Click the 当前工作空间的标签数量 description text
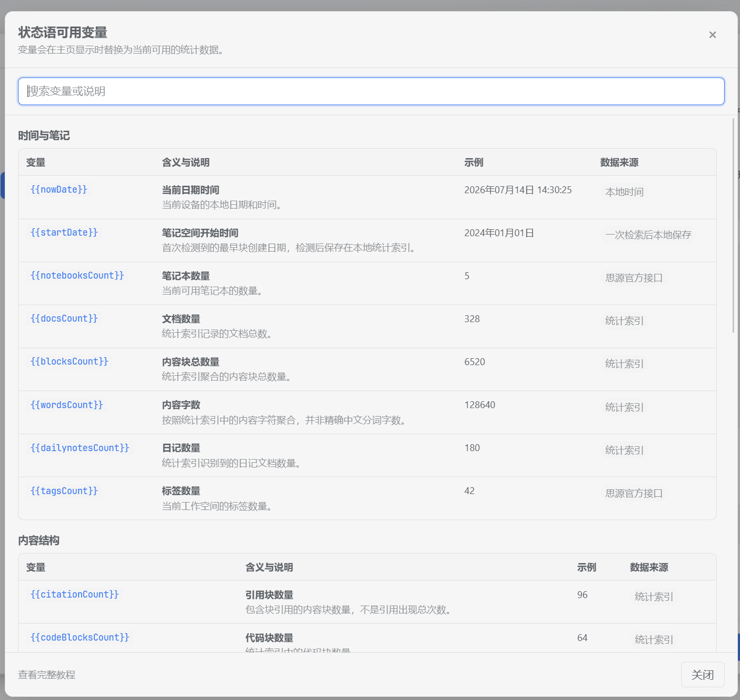Viewport: 740px width, 700px height. pos(217,506)
